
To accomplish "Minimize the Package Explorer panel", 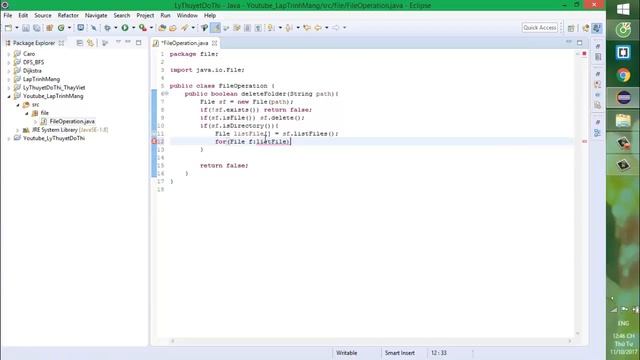I will [128, 42].
